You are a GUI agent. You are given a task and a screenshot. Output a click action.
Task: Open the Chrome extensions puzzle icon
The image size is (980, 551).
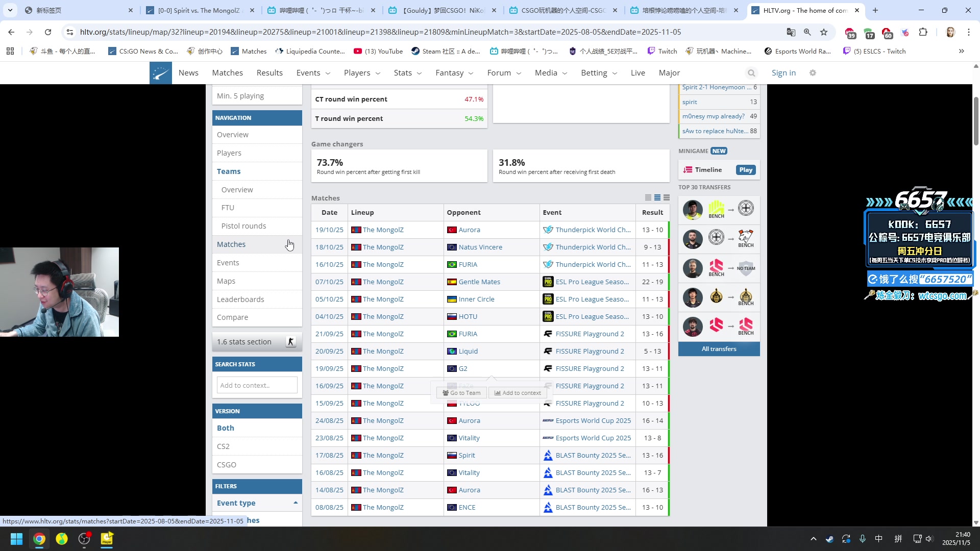(x=923, y=32)
